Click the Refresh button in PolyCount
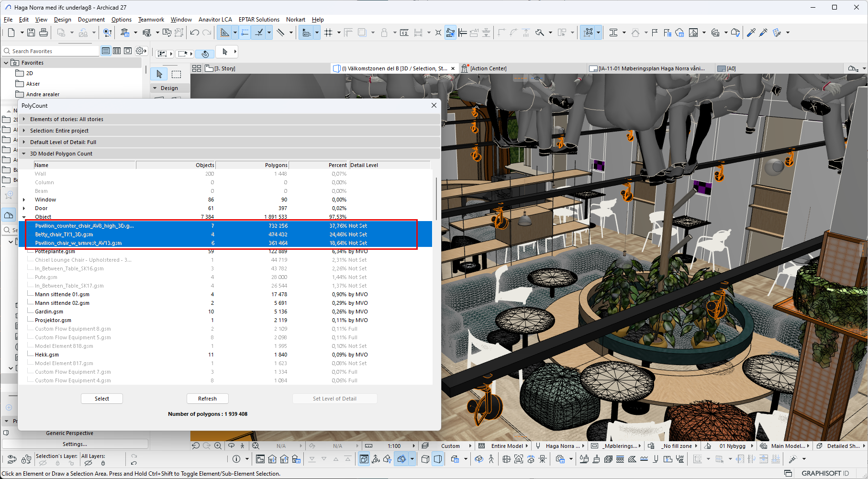 point(207,399)
